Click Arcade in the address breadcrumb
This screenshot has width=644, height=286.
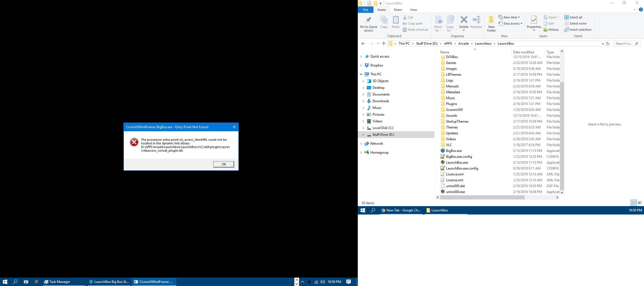pos(463,44)
